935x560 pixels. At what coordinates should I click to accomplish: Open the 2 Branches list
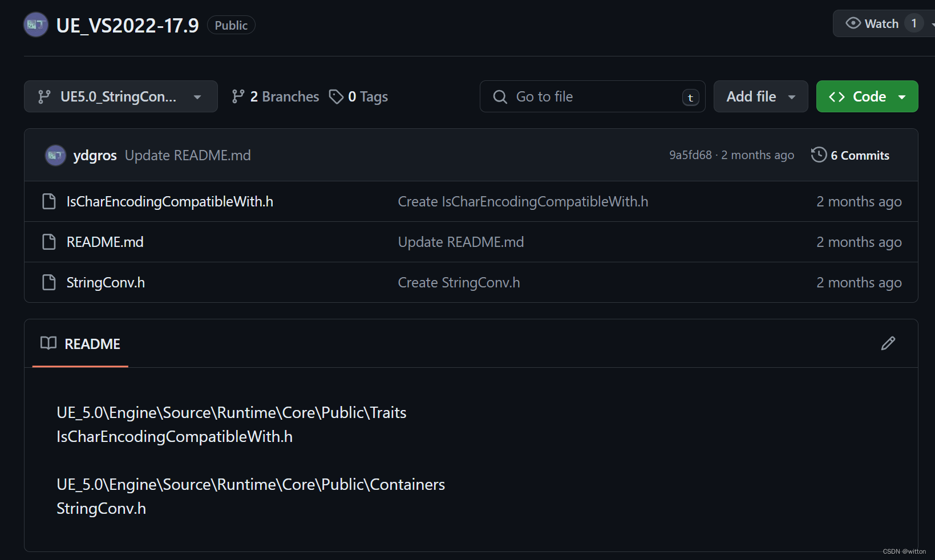pyautogui.click(x=276, y=97)
